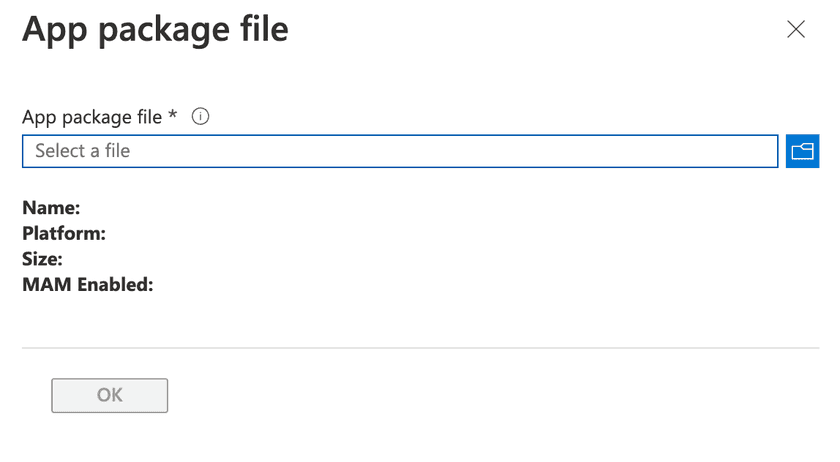This screenshot has width=840, height=462.
Task: Click the 'App package file' field label
Action: click(x=92, y=117)
